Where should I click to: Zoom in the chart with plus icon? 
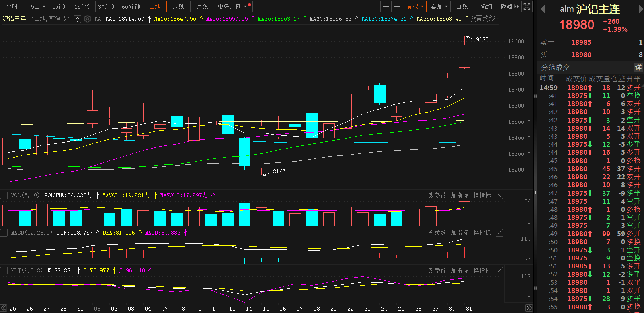tap(386, 6)
